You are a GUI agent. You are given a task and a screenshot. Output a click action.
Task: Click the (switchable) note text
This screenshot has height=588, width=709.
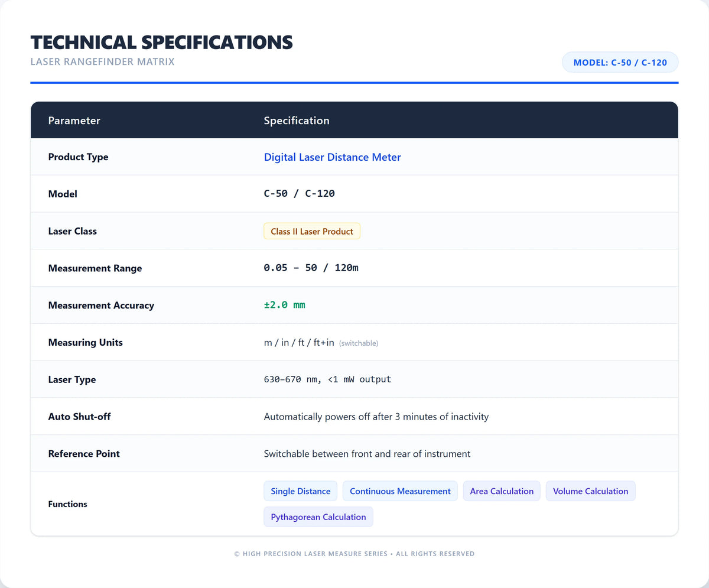click(x=359, y=343)
